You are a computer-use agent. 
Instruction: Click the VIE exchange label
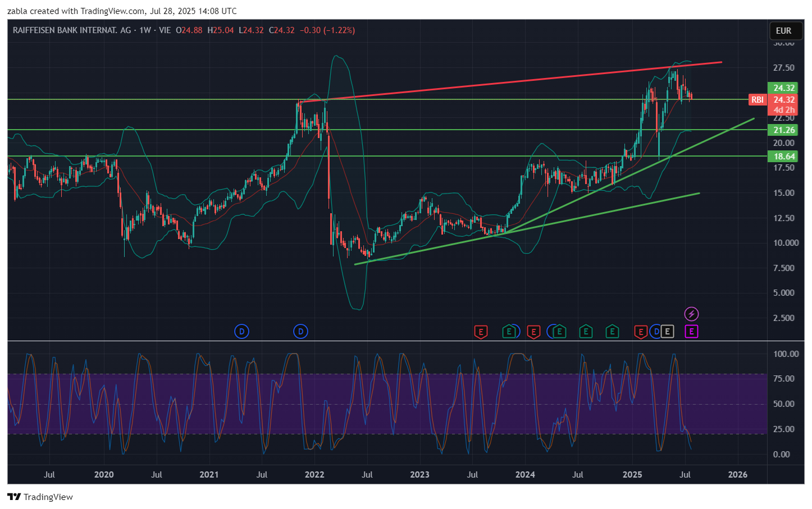[165, 30]
